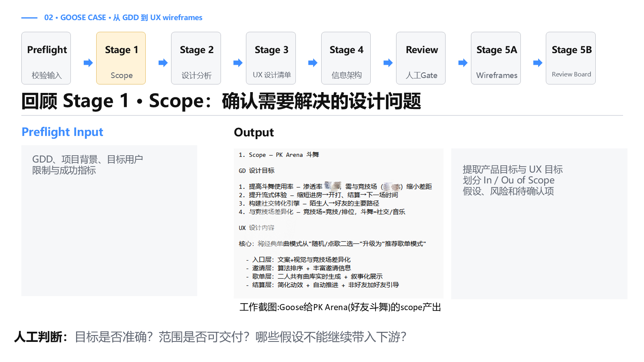Click the '结算层' bullet line

(322, 285)
